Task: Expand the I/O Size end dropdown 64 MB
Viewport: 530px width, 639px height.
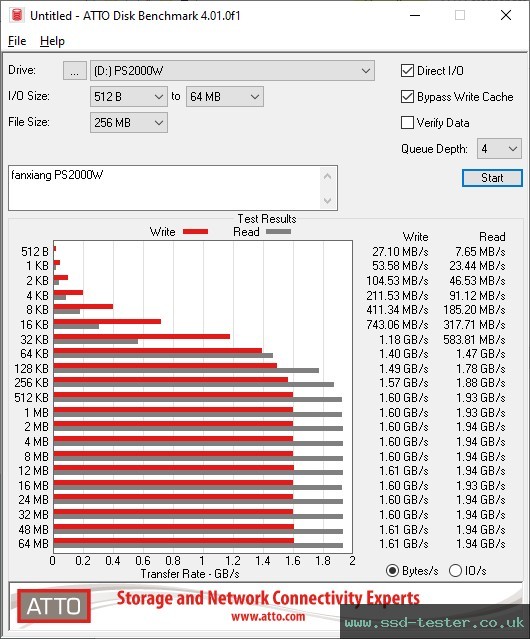Action: (224, 97)
